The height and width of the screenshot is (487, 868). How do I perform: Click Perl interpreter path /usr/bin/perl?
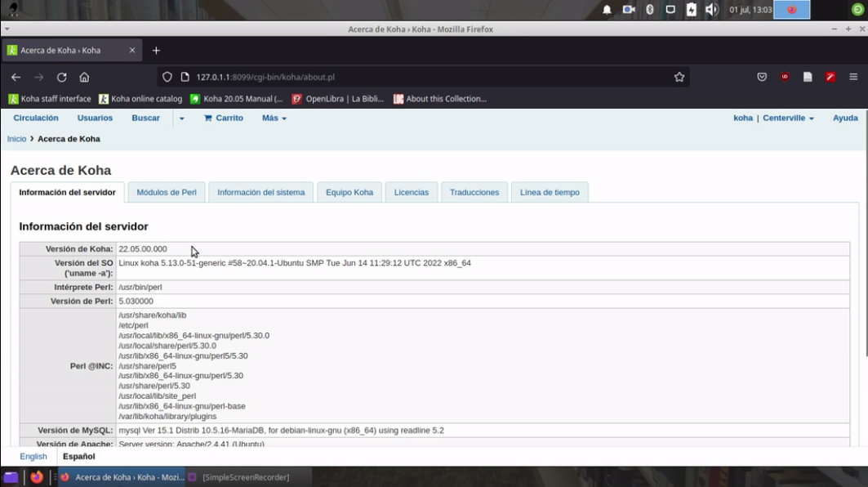140,287
